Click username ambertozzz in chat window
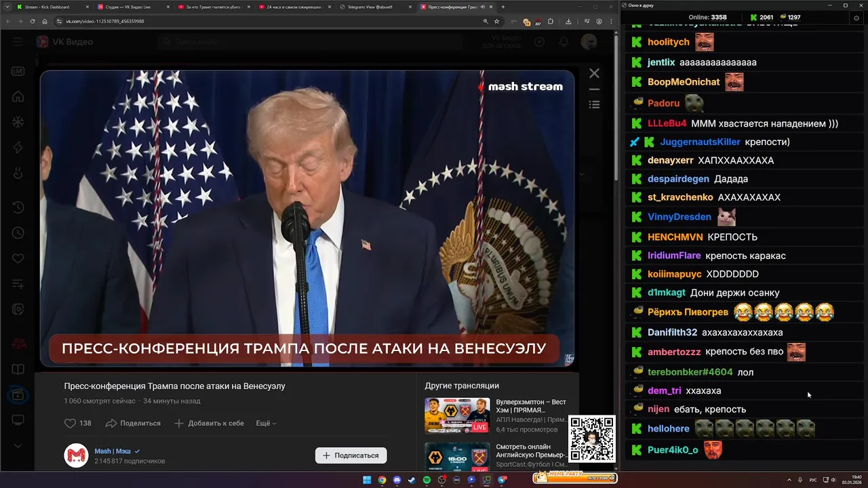This screenshot has width=868, height=488. click(674, 352)
